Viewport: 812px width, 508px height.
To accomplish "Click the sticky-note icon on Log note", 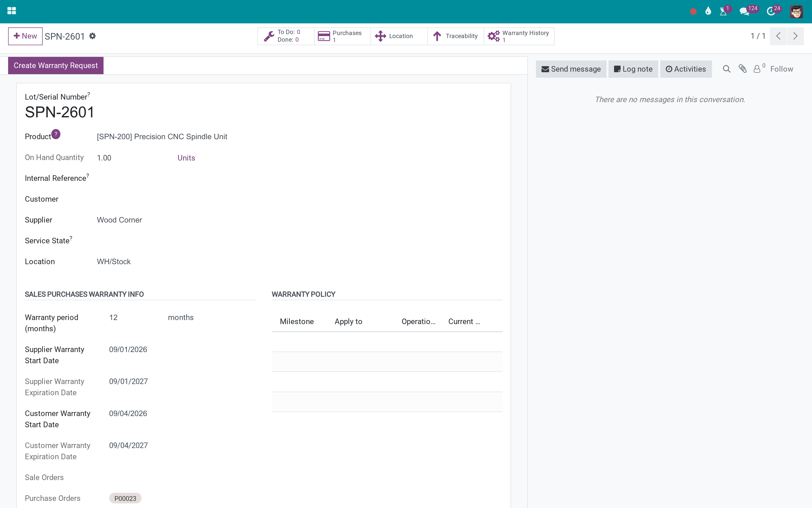I will [617, 69].
